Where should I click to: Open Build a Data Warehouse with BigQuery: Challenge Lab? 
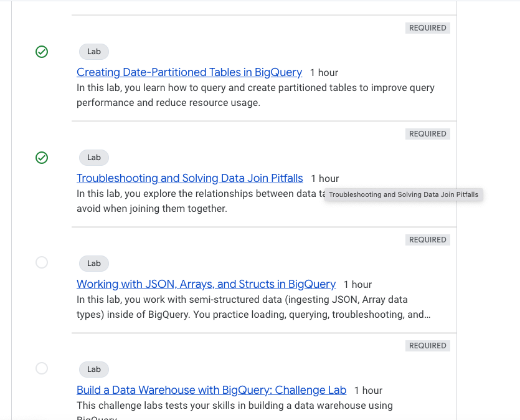[211, 390]
